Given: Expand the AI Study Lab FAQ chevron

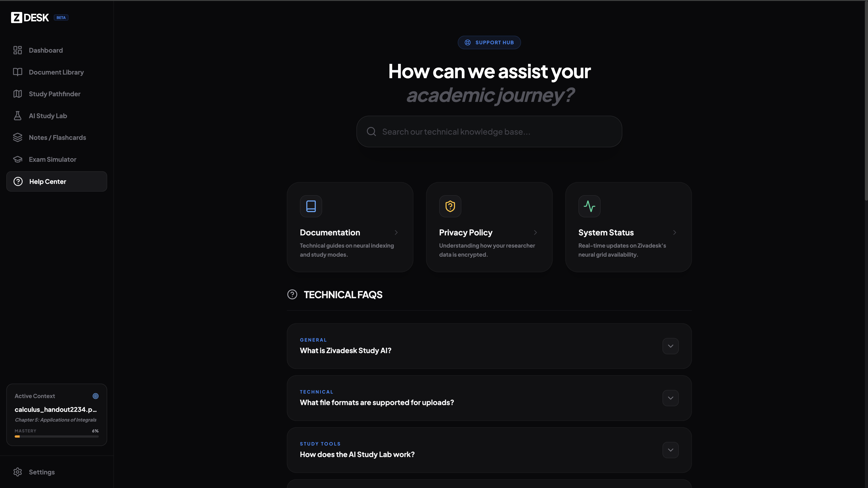Looking at the screenshot, I should click(x=670, y=450).
